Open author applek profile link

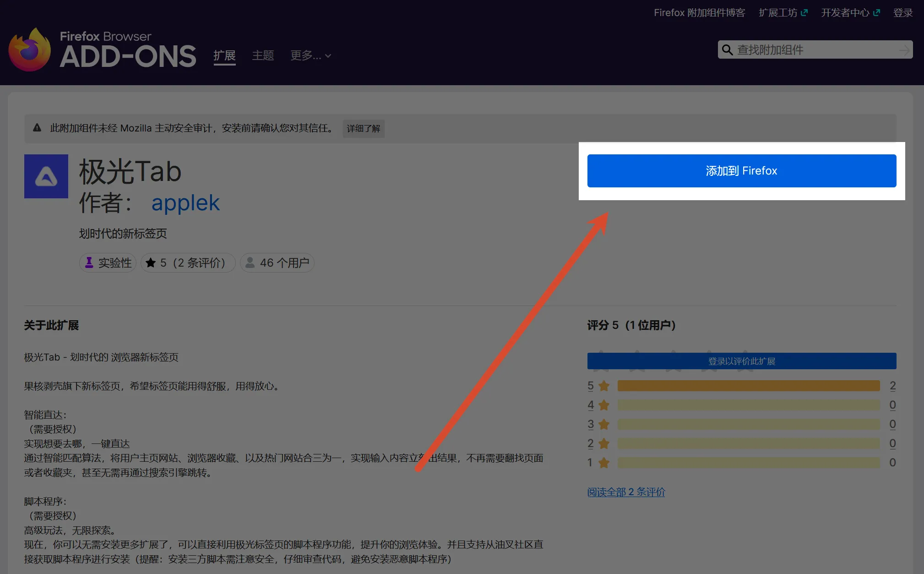[x=185, y=203]
